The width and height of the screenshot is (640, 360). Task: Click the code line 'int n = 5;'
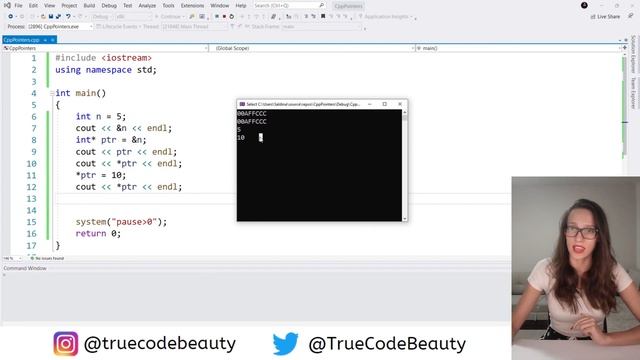(x=101, y=117)
